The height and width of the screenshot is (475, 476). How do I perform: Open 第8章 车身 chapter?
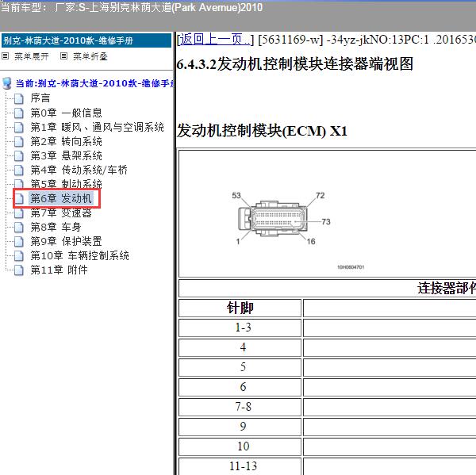(x=56, y=227)
